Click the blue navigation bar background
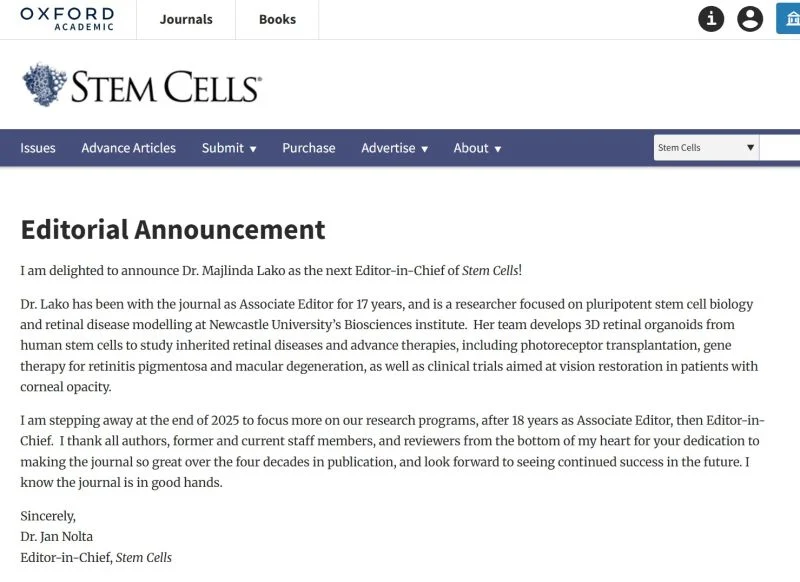Viewport: 800px width, 582px height. tap(580, 148)
